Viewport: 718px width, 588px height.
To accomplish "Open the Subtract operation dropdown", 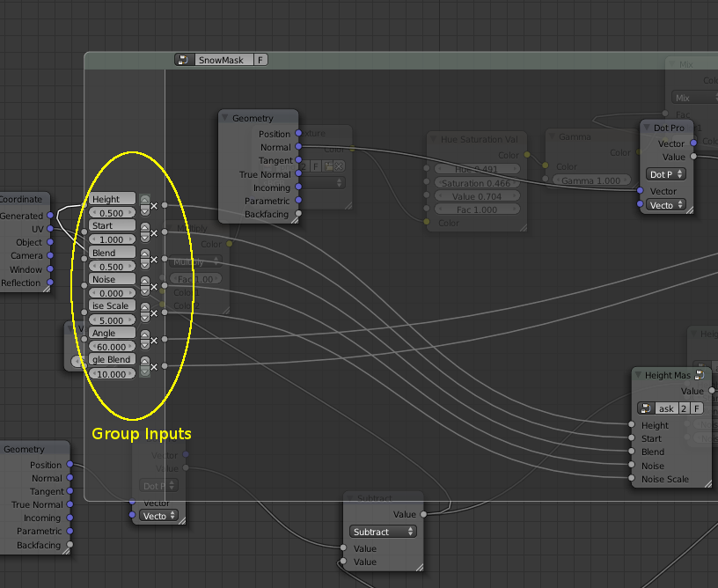I will coord(383,532).
